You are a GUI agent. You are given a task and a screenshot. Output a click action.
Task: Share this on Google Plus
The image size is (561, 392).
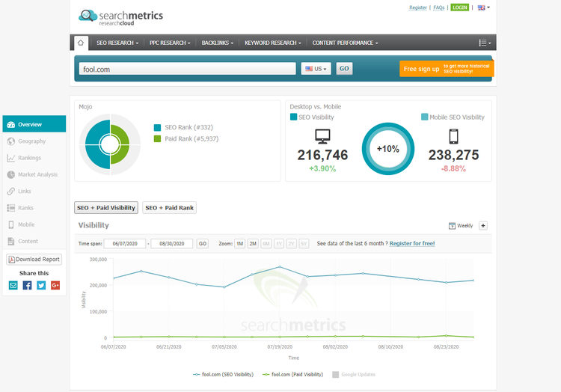[55, 286]
